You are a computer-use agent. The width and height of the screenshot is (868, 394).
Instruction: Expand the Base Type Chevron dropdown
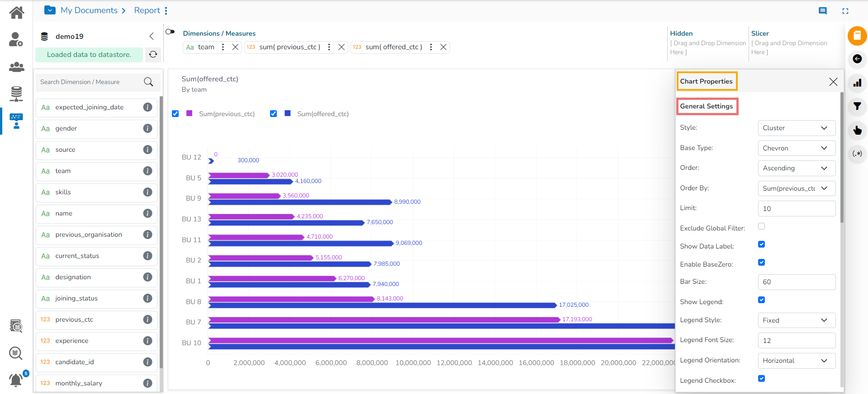tap(796, 148)
